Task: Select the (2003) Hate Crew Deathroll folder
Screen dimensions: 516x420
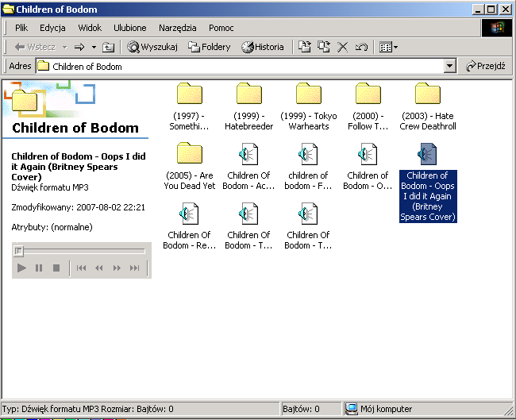Action: (427, 94)
